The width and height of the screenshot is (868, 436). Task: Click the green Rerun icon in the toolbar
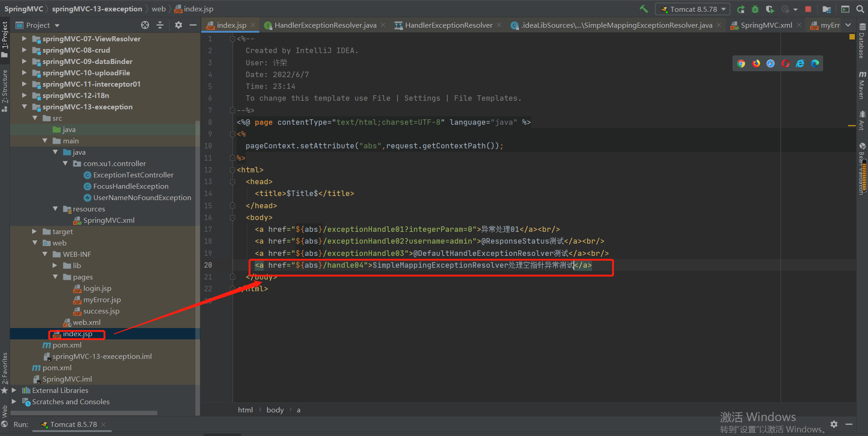tap(741, 9)
